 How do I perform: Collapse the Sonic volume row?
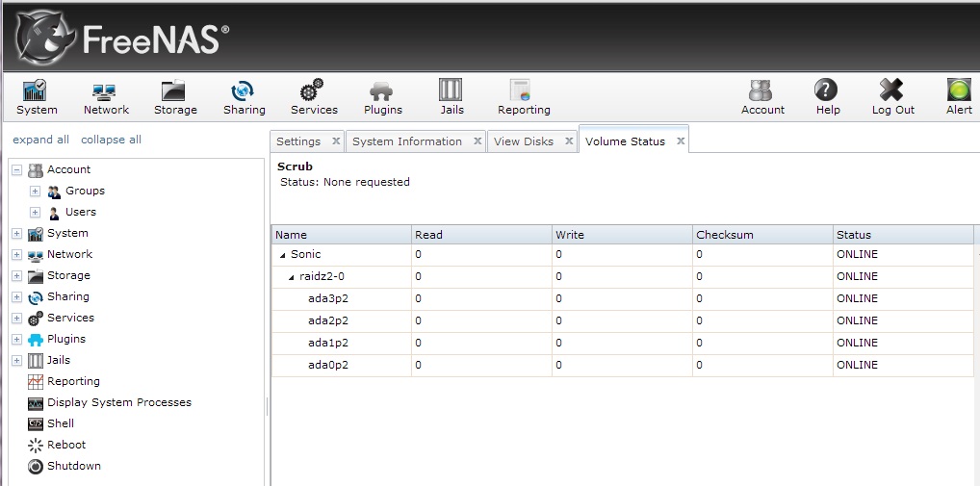(283, 255)
